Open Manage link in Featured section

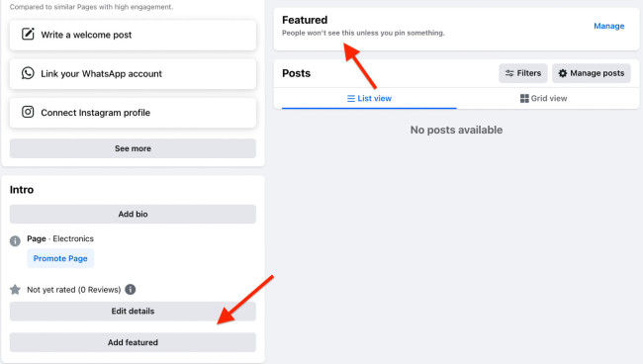609,26
